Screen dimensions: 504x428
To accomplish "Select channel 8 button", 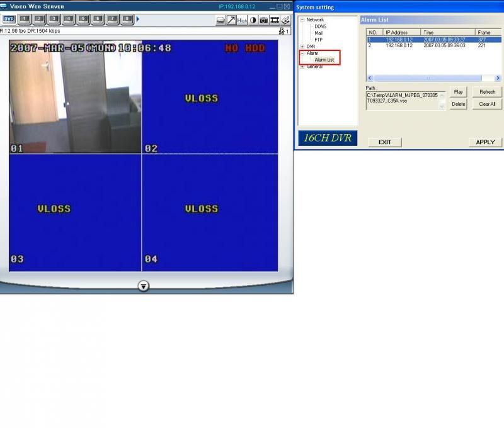I will 127,20.
